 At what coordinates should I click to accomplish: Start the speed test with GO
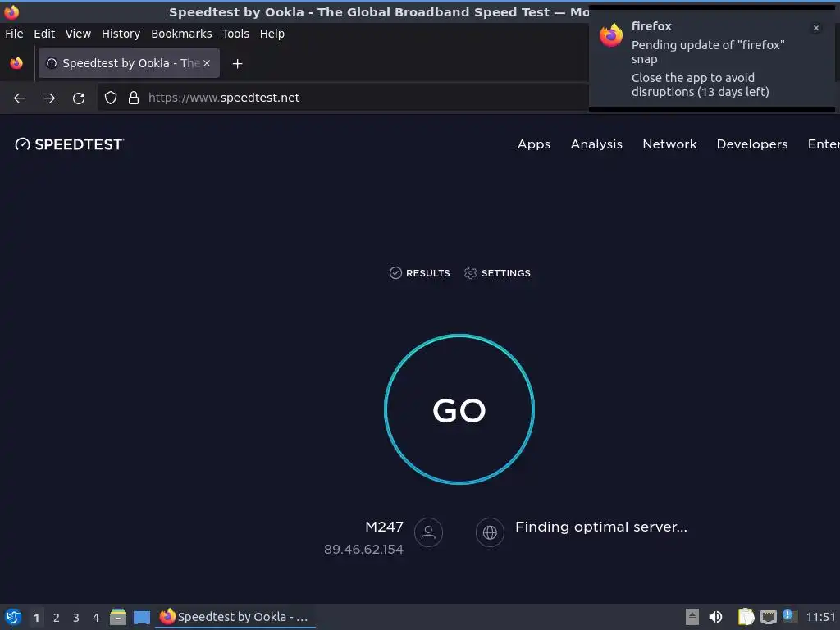(x=459, y=410)
